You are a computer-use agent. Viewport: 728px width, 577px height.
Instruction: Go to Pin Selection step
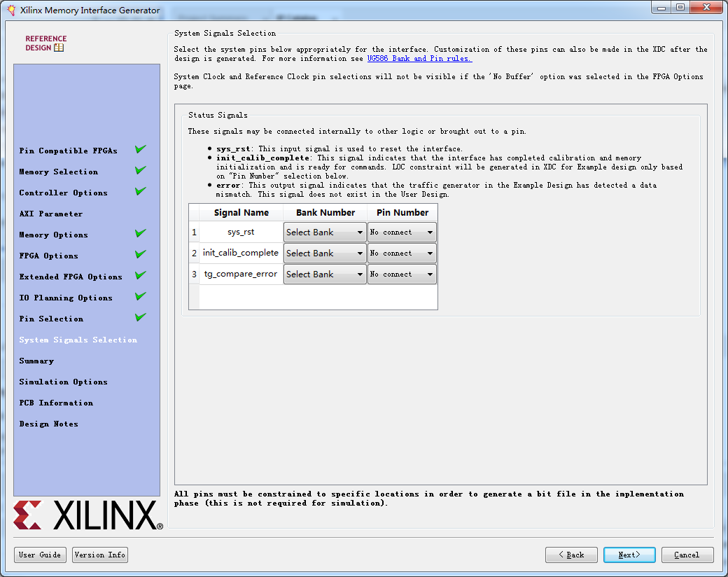[x=51, y=319]
